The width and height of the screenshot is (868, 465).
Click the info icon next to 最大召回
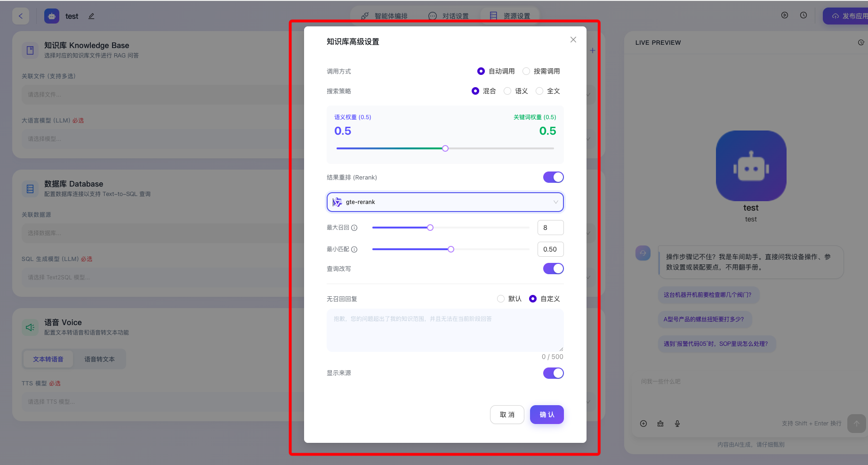tap(354, 228)
